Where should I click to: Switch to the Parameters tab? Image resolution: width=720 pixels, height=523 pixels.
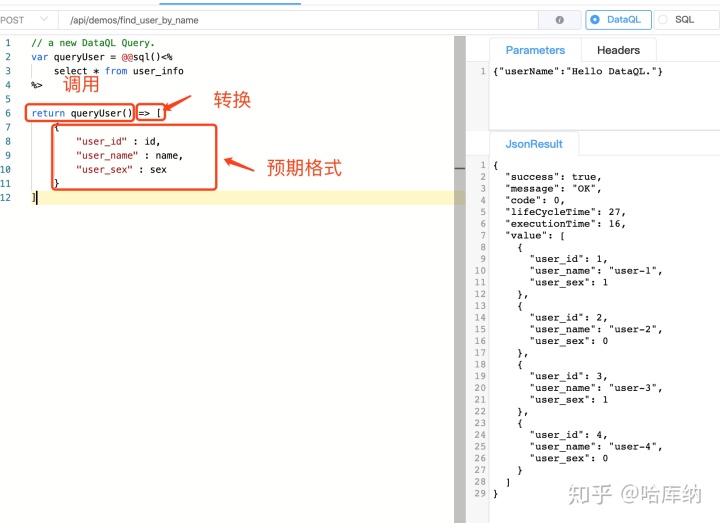pyautogui.click(x=535, y=50)
